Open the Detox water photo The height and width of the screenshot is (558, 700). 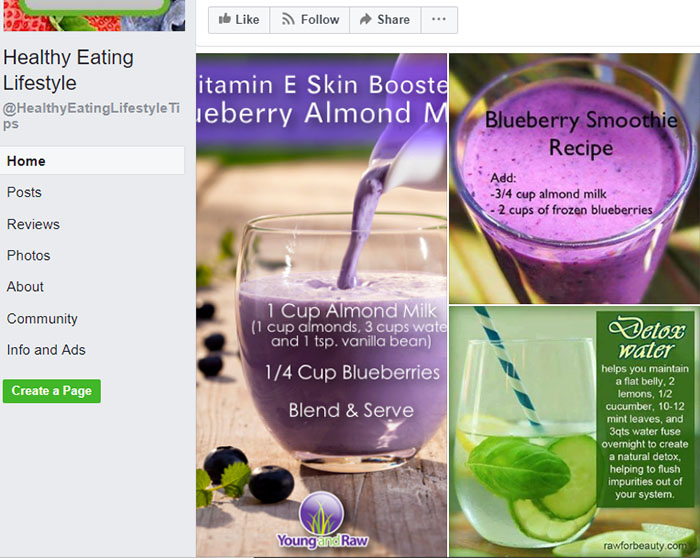click(575, 431)
